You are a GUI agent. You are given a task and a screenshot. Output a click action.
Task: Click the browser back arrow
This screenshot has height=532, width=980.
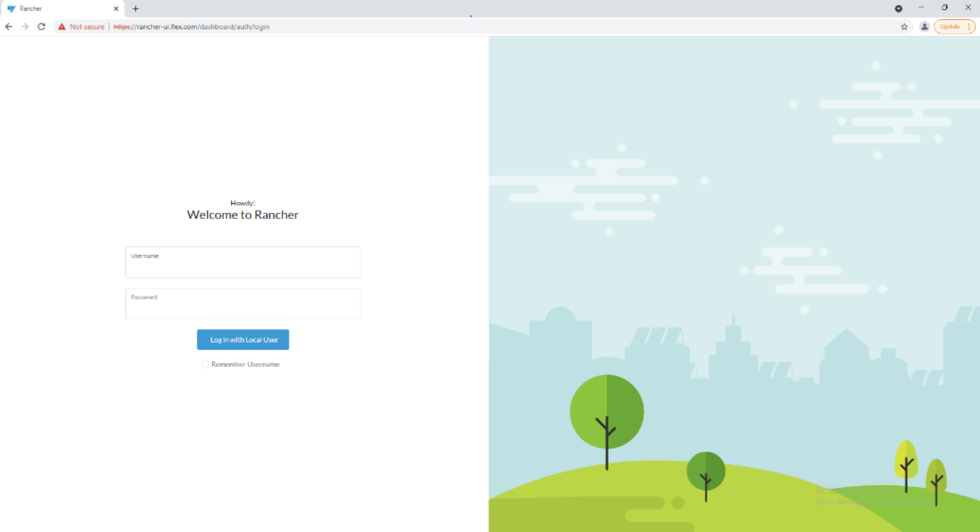(9, 26)
